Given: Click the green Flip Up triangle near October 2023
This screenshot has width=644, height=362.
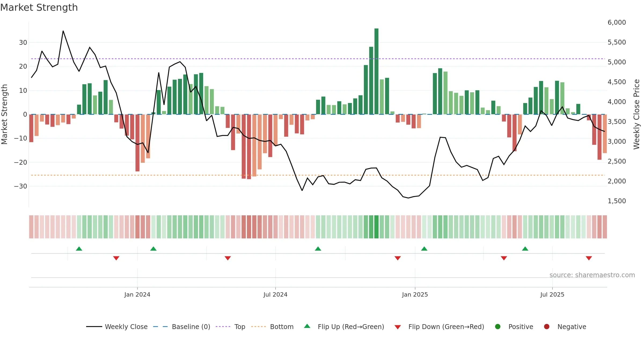Looking at the screenshot, I should coord(79,249).
